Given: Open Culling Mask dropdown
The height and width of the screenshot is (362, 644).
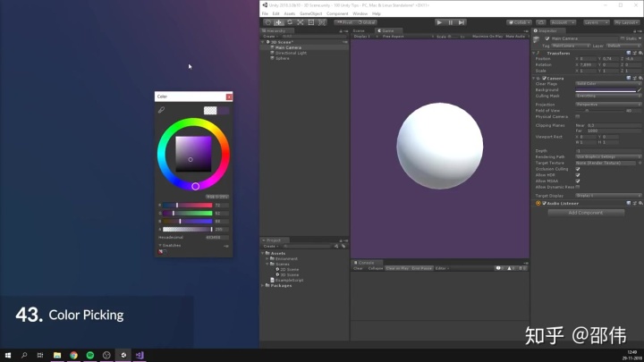Looking at the screenshot, I should 608,96.
